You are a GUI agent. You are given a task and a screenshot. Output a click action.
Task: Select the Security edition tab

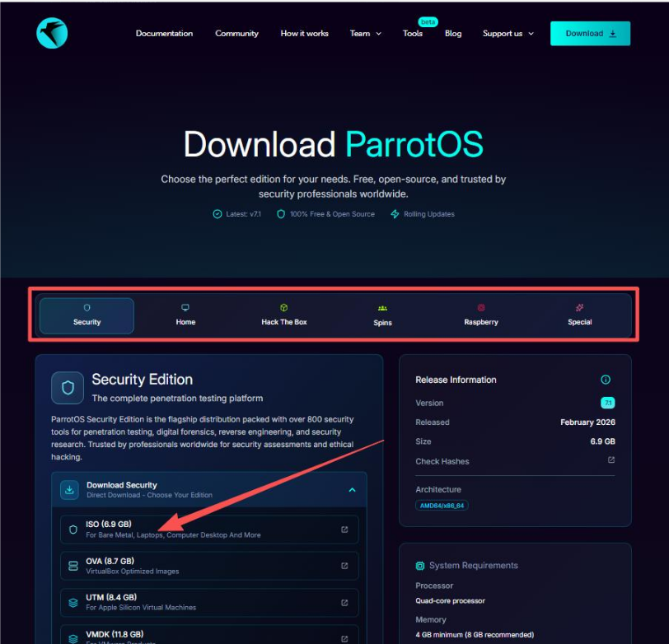pyautogui.click(x=87, y=315)
